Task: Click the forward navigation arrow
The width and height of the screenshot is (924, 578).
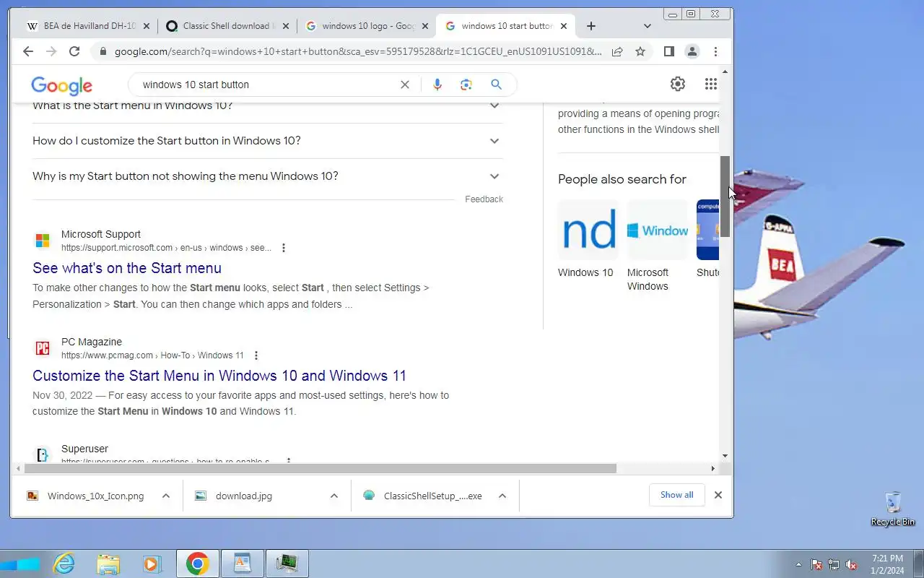Action: pos(51,51)
